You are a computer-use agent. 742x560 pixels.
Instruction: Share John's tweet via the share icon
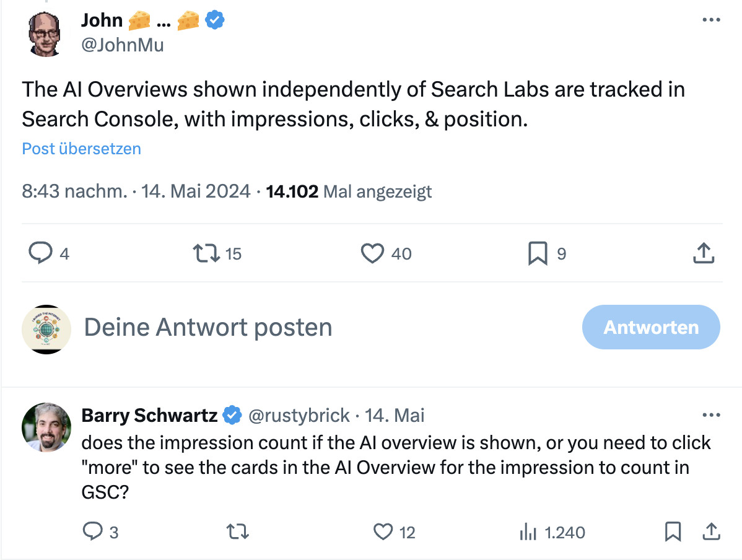pos(703,253)
